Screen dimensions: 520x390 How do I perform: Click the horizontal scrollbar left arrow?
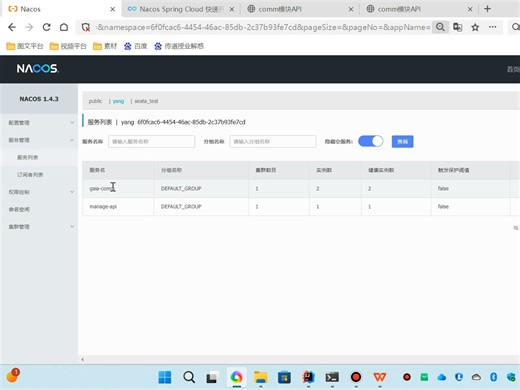click(82, 359)
